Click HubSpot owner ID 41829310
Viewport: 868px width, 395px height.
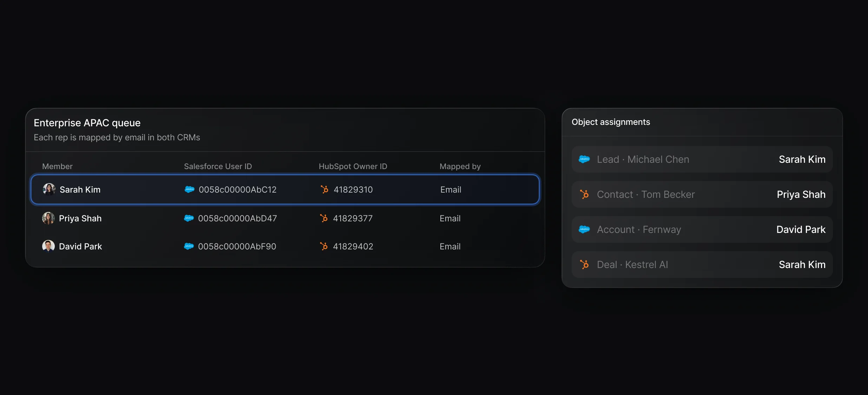[x=353, y=189]
